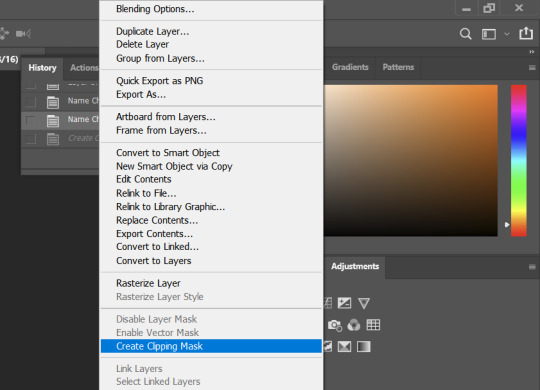This screenshot has height=390, width=540.
Task: Set history brush source on unhighlighted Name Ch row
Action: pos(31,102)
